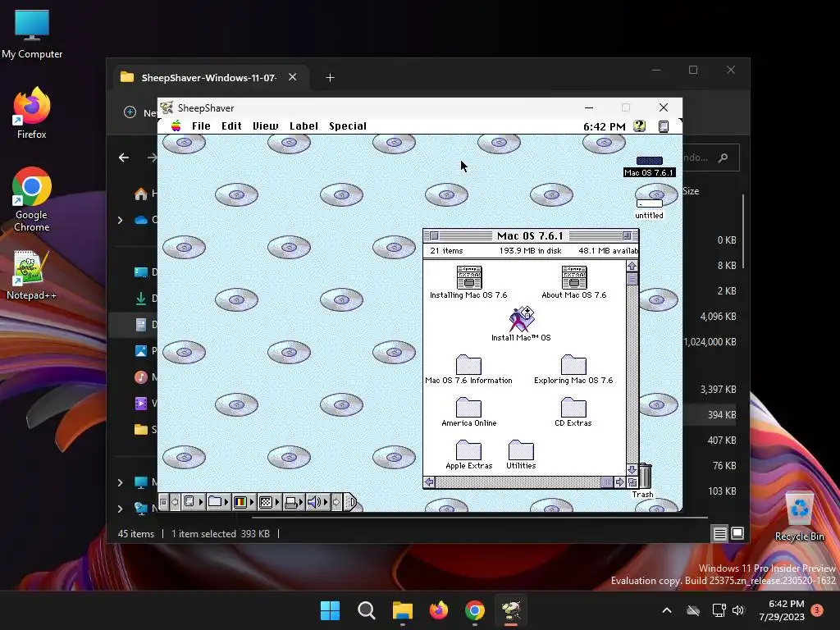The image size is (840, 630).
Task: Click the Finder window scroll up arrow
Action: (632, 267)
